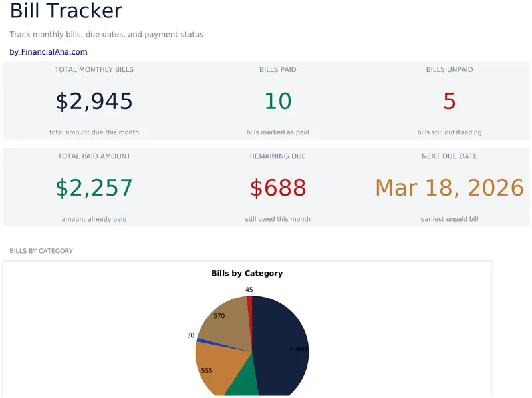The width and height of the screenshot is (532, 398).
Task: Click the NEXT DUE DATE heading
Action: pos(450,156)
